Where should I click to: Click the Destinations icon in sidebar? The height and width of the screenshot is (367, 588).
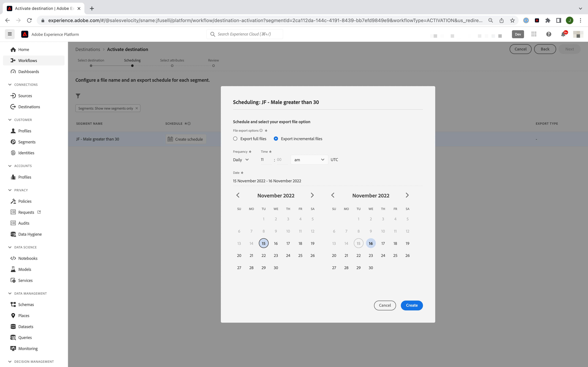[x=13, y=106]
